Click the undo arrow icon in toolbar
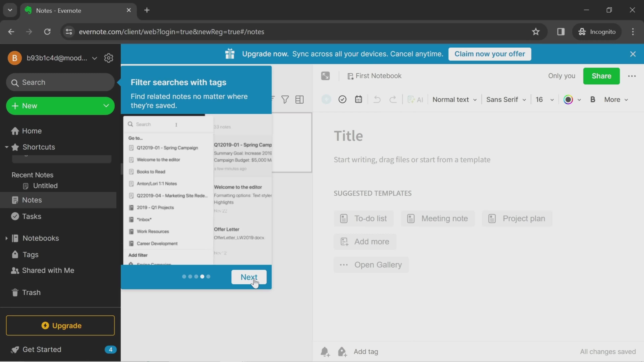The width and height of the screenshot is (644, 362). click(x=377, y=99)
